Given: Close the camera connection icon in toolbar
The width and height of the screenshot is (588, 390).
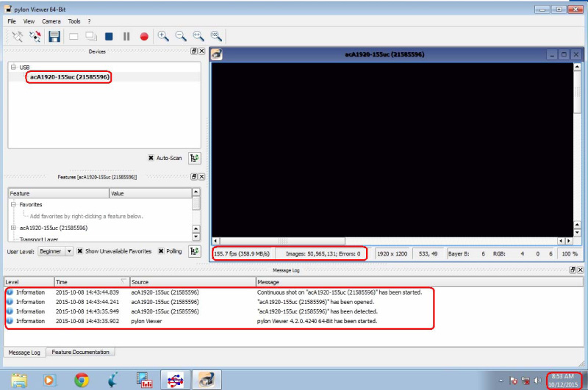Looking at the screenshot, I should coord(35,36).
